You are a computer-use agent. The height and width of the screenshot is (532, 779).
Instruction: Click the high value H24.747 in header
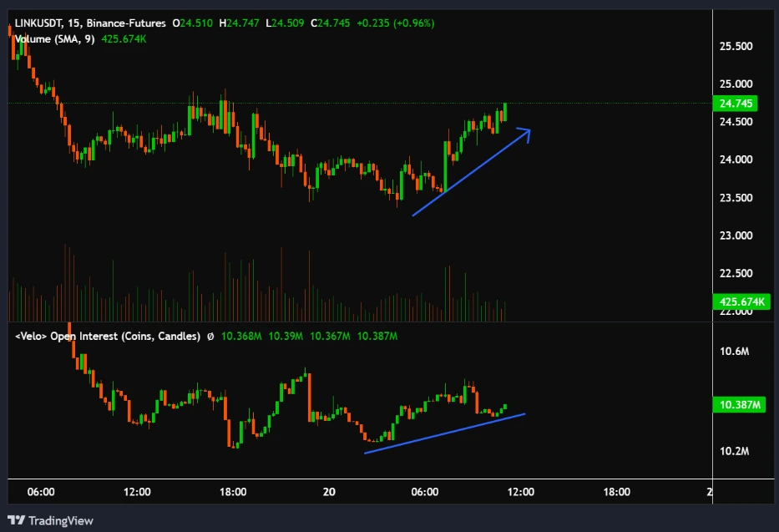point(239,23)
